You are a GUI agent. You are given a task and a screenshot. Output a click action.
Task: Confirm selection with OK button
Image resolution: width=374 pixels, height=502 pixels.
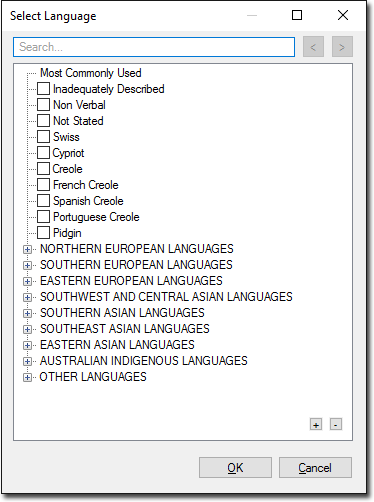(235, 468)
